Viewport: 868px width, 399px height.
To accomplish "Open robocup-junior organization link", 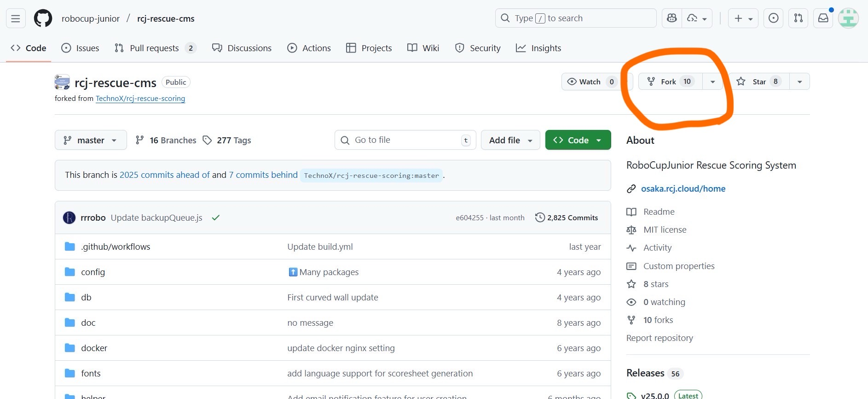I will click(91, 18).
